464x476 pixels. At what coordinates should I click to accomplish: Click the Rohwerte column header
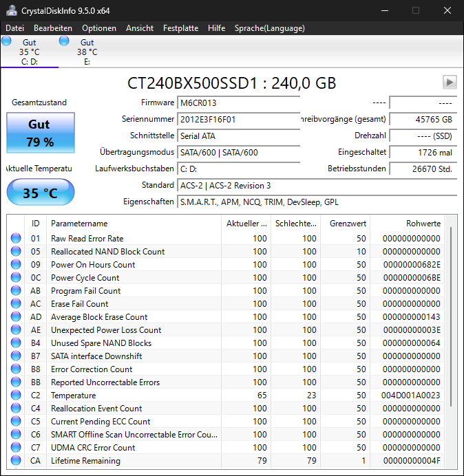point(407,224)
